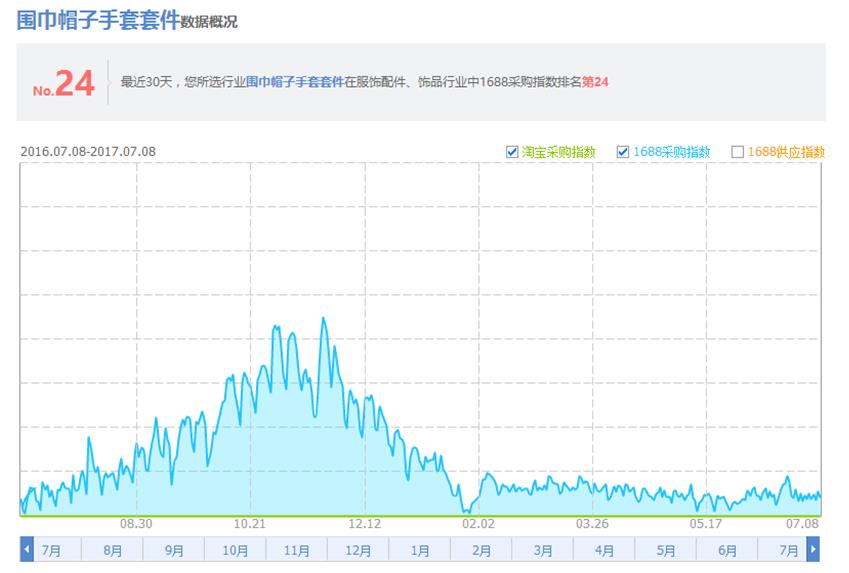The image size is (849, 573).
Task: Select the 8月 segment on the timeline
Action: coord(112,550)
